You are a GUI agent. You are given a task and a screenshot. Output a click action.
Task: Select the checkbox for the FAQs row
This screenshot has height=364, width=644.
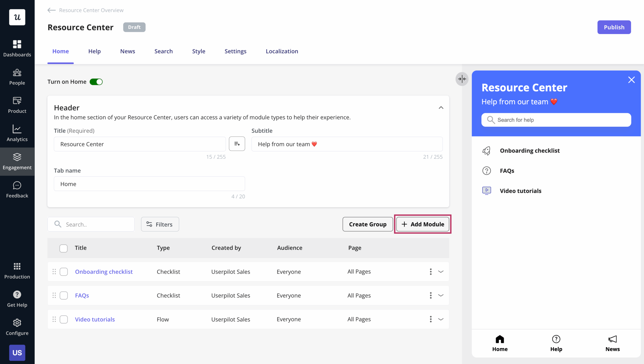pyautogui.click(x=64, y=295)
